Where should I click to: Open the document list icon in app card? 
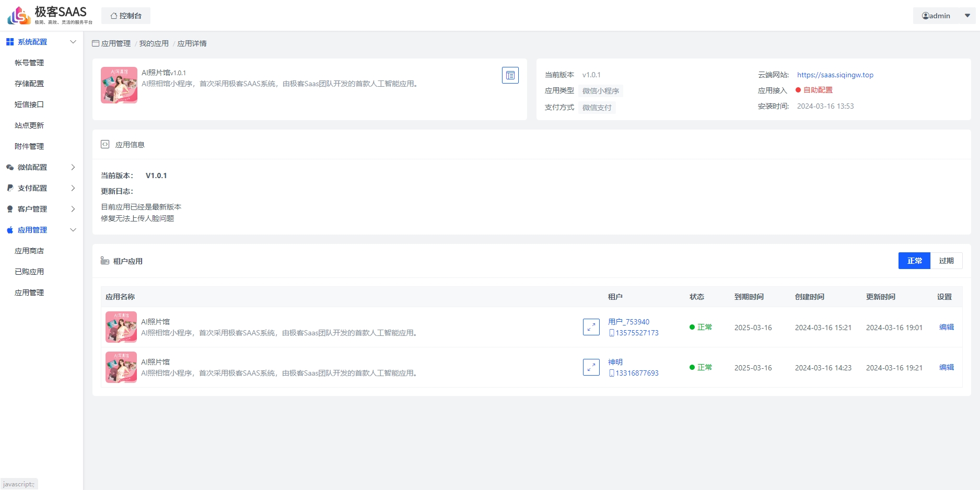[x=510, y=75]
